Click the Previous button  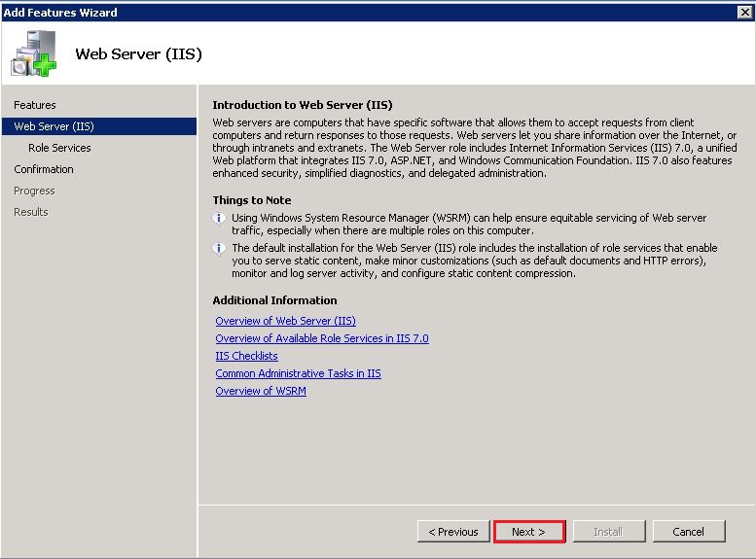point(453,532)
